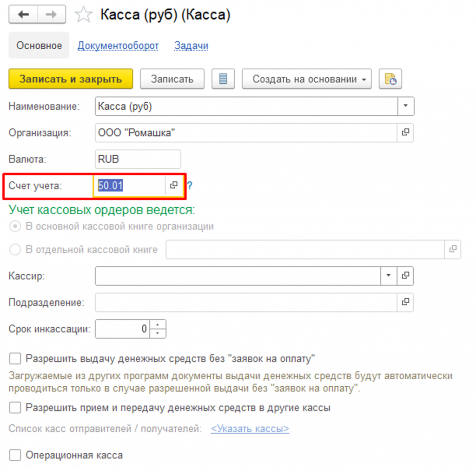Expand the Кассир dropdown arrow
This screenshot has width=476, height=469.
(x=389, y=276)
